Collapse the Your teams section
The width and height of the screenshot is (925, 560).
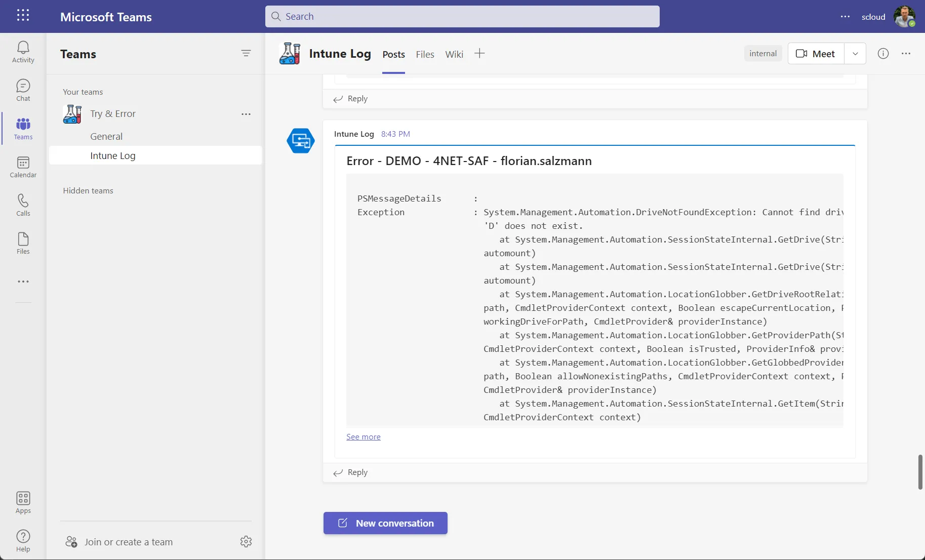coord(83,92)
